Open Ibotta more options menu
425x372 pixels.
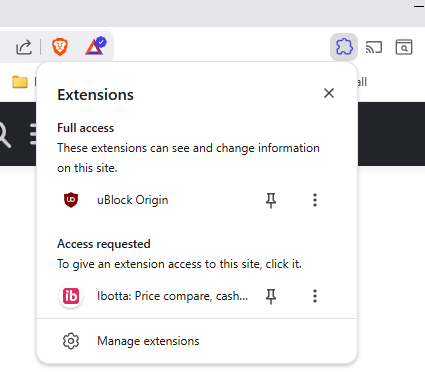pos(315,296)
